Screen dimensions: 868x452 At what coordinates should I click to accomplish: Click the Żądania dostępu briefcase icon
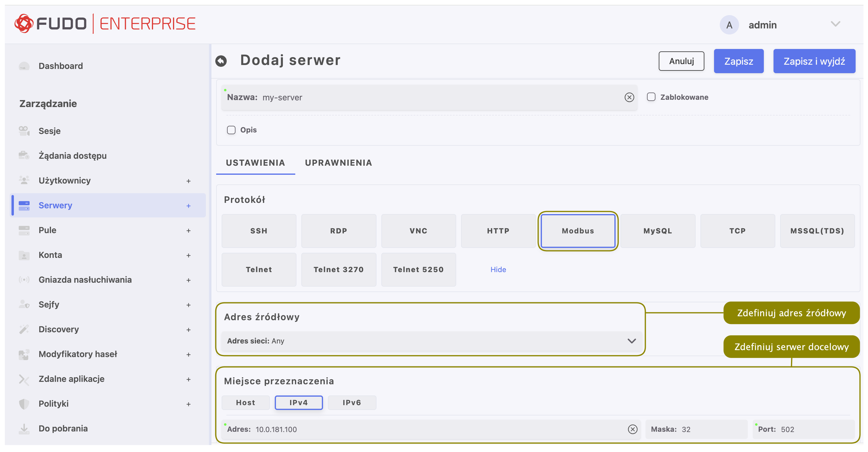tap(24, 155)
